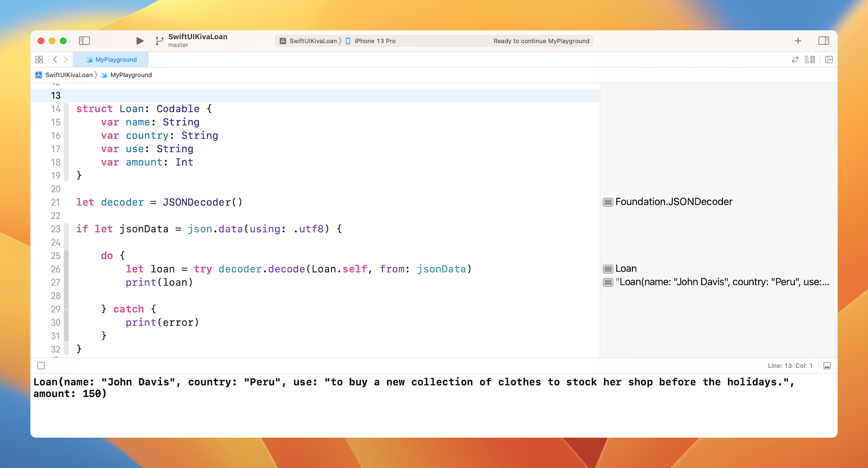This screenshot has width=868, height=468.
Task: Navigate back with the left chevron
Action: point(55,59)
